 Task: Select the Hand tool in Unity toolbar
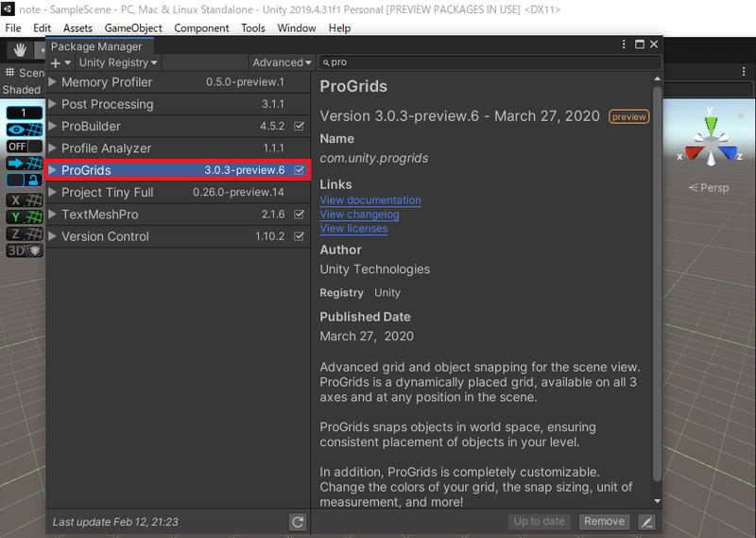20,49
